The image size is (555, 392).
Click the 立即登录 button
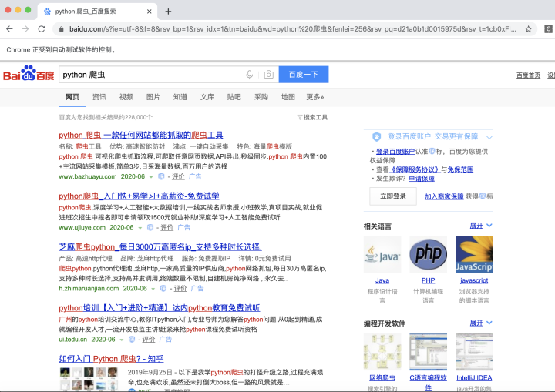point(393,196)
